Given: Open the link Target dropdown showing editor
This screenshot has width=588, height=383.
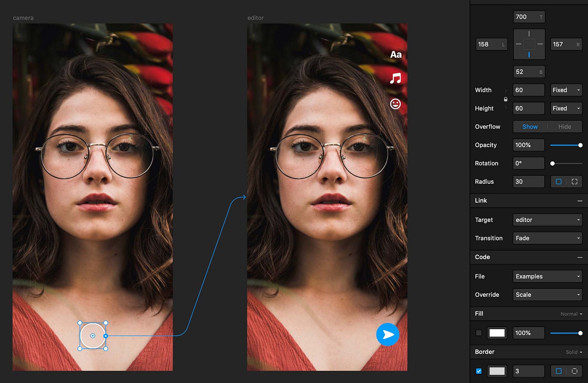Looking at the screenshot, I should point(548,220).
